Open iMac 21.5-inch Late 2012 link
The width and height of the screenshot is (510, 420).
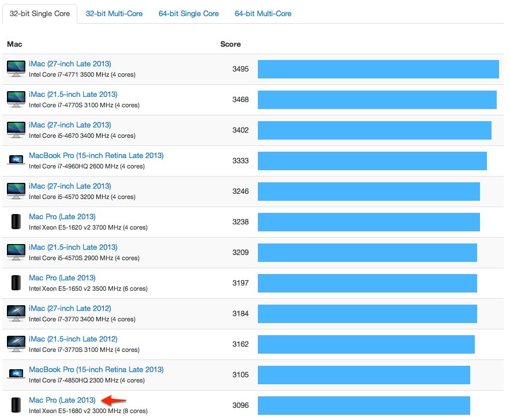coord(73,339)
